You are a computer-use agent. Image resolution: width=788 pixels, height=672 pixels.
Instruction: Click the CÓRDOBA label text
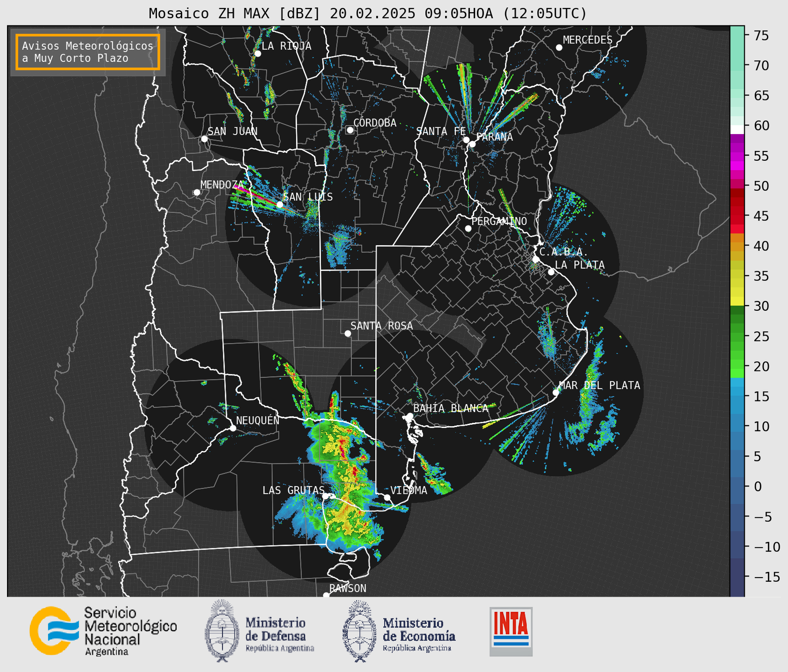coord(375,122)
